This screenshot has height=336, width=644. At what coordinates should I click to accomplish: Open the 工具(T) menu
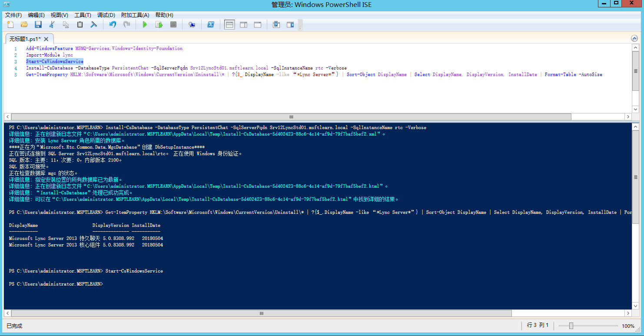(83, 15)
